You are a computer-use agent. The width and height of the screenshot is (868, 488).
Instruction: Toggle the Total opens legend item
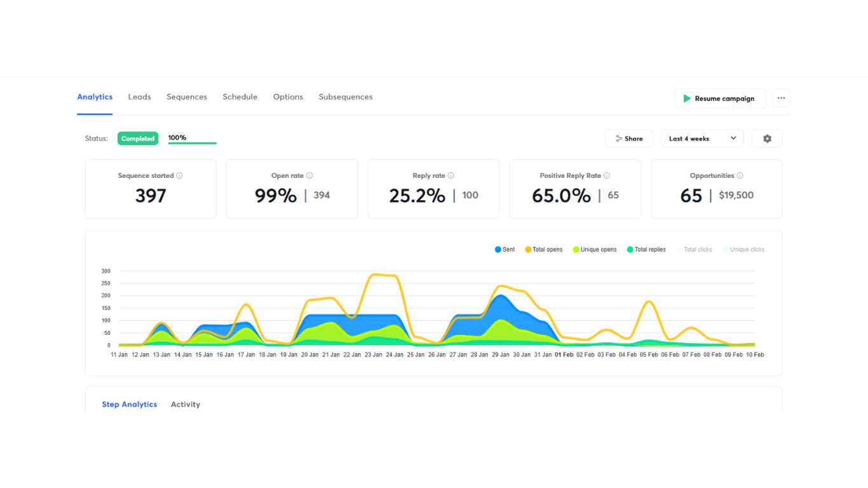(544, 250)
